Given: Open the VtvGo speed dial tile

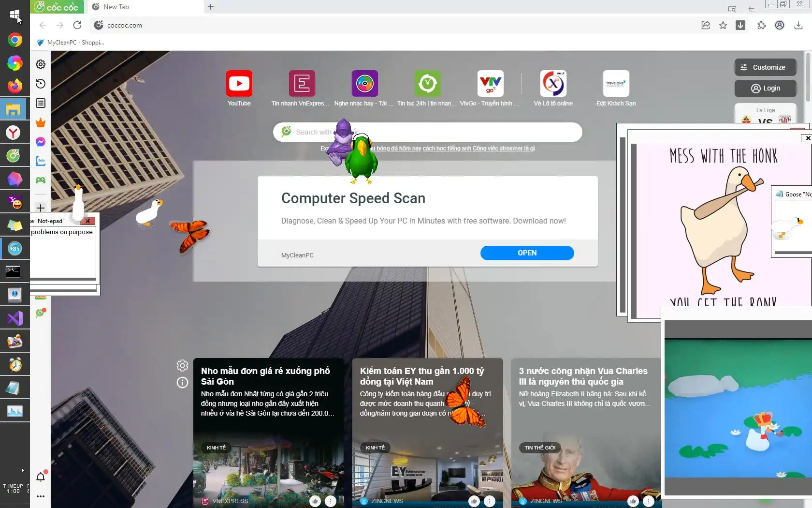Looking at the screenshot, I should coord(490,89).
